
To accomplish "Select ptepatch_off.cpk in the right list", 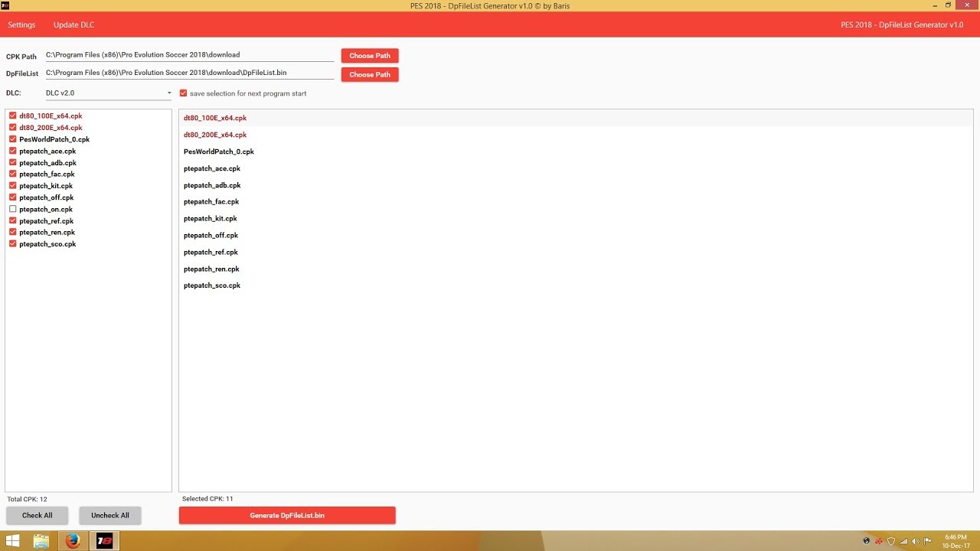I will pyautogui.click(x=576, y=236).
